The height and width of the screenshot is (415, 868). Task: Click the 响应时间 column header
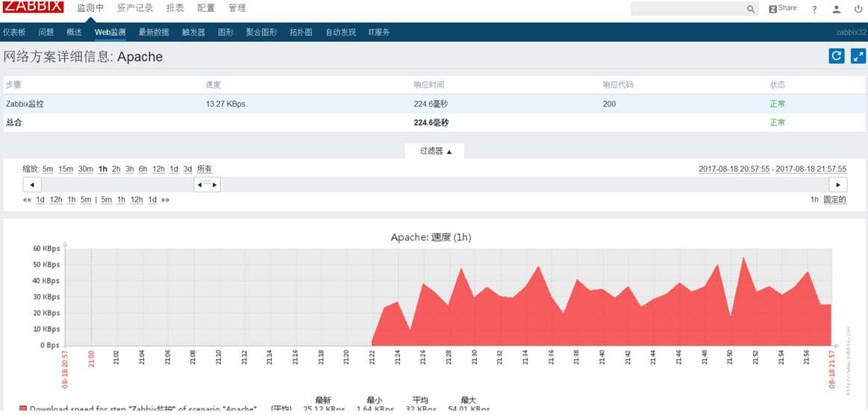click(x=429, y=84)
